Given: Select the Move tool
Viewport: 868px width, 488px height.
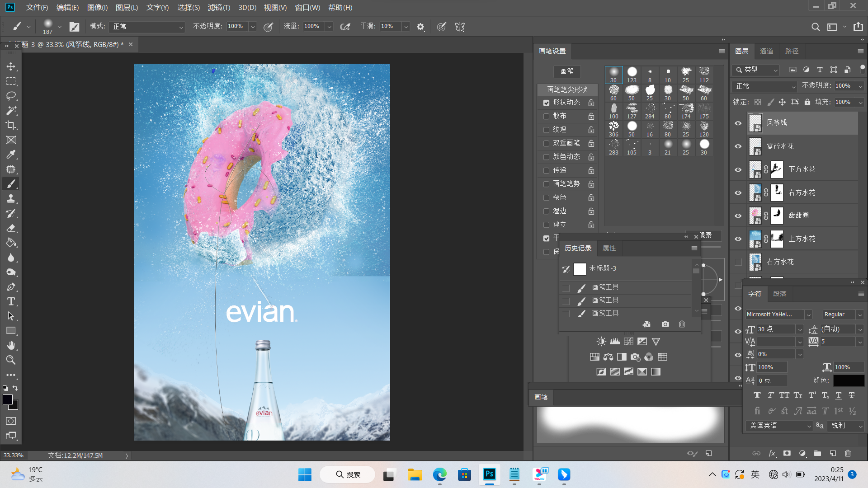Looking at the screenshot, I should 11,66.
